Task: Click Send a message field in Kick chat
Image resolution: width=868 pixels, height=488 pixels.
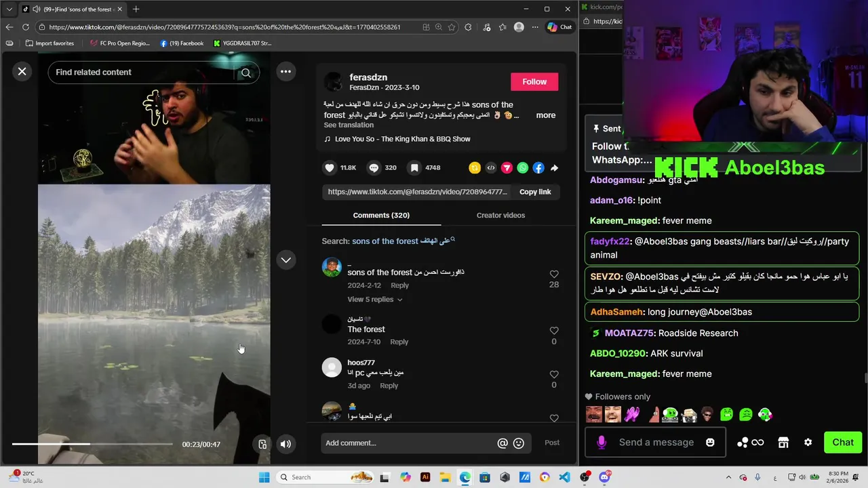Action: pyautogui.click(x=656, y=442)
